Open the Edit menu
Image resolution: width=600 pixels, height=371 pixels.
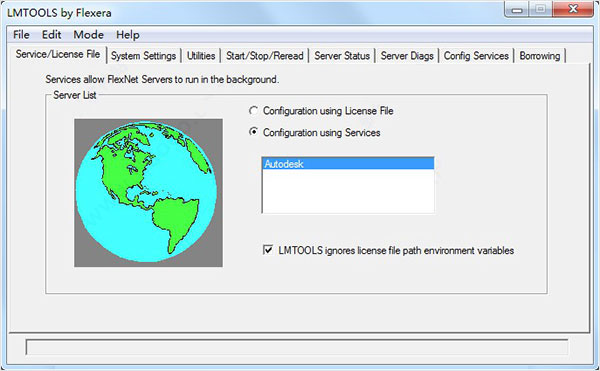51,35
